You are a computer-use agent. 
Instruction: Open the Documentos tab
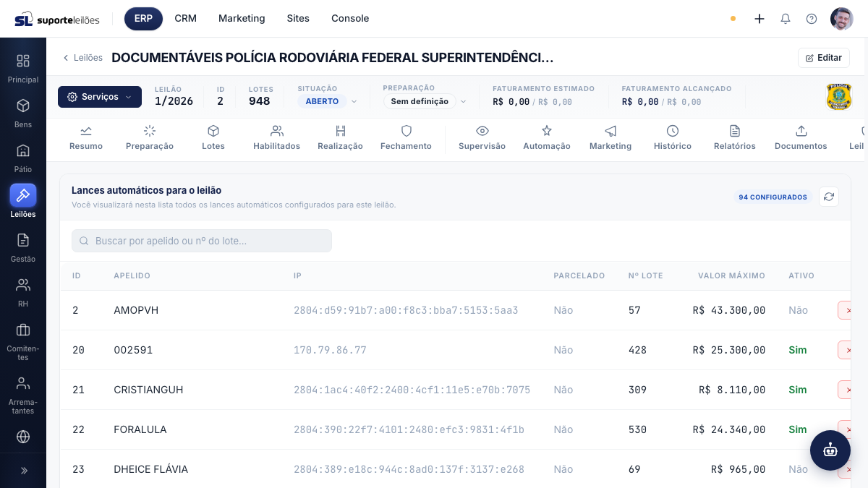pos(801,137)
